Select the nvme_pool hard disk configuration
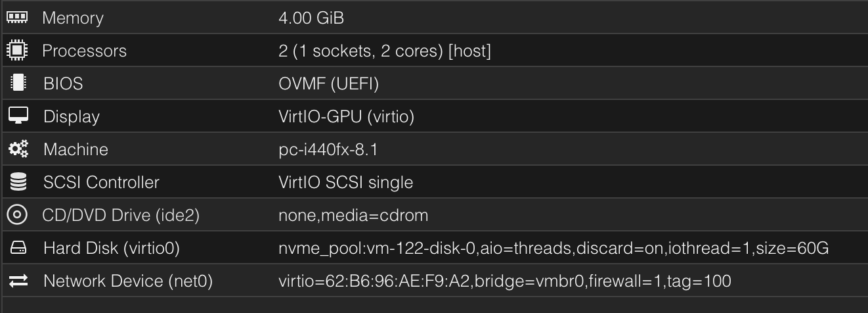This screenshot has height=313, width=868. point(553,248)
